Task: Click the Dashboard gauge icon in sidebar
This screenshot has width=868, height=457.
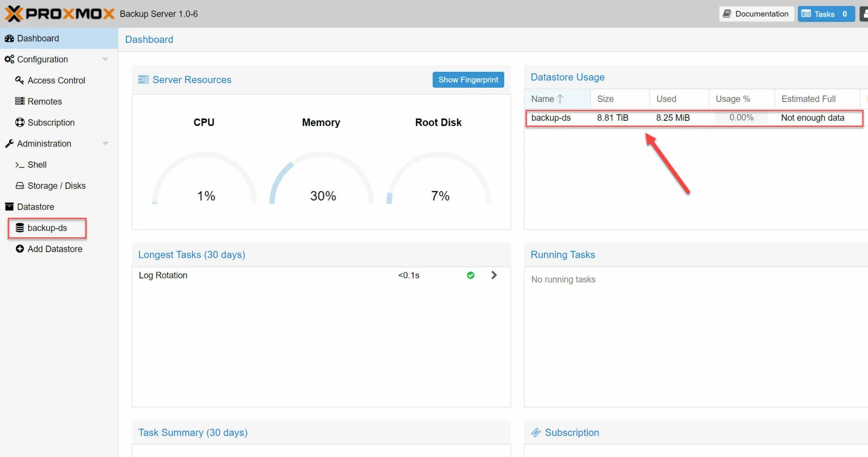Action: 9,38
